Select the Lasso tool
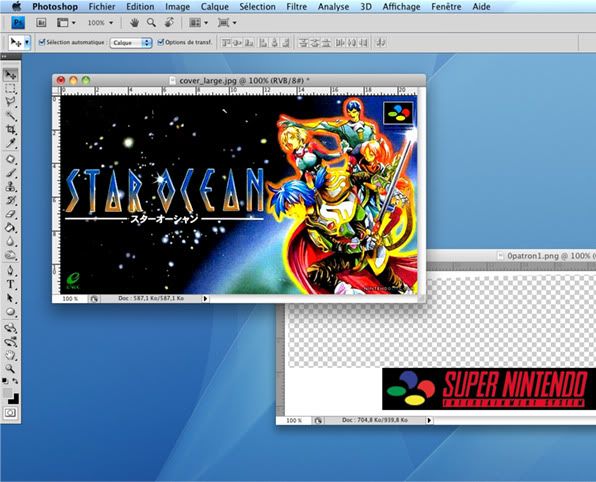The height and width of the screenshot is (482, 596). [10, 102]
